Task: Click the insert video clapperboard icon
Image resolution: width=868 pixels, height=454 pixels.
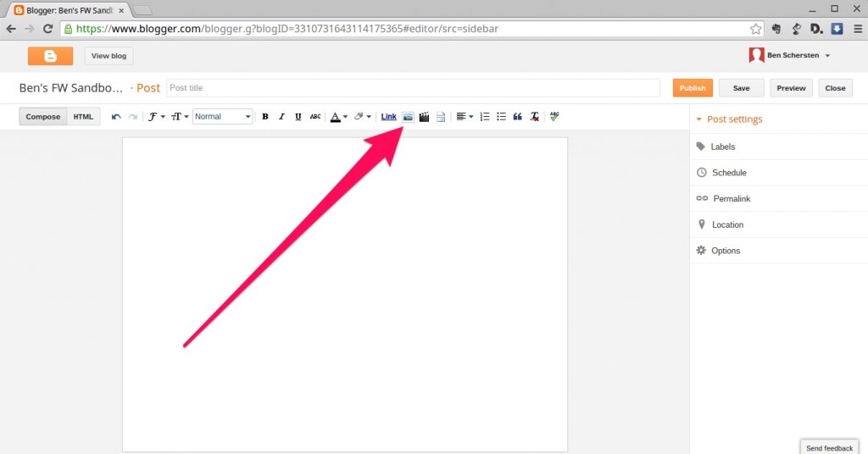Action: coord(424,117)
